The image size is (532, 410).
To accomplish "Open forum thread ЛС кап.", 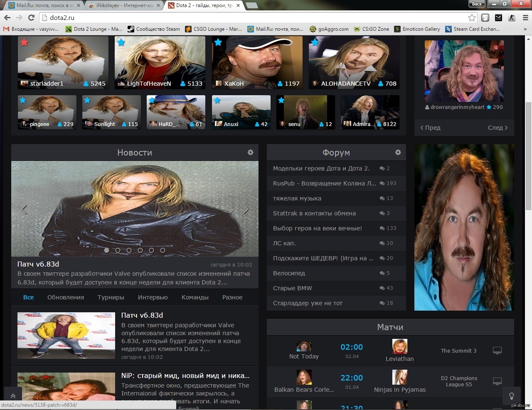I will tap(284, 243).
